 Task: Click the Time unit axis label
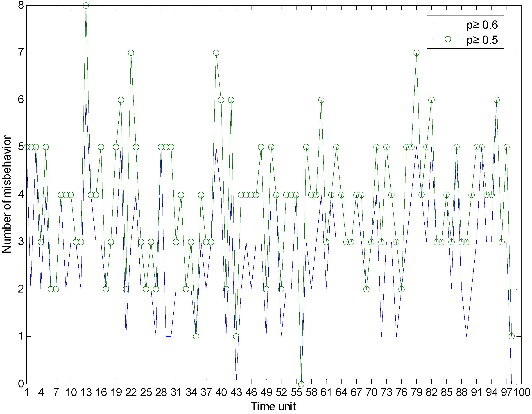pyautogui.click(x=273, y=407)
